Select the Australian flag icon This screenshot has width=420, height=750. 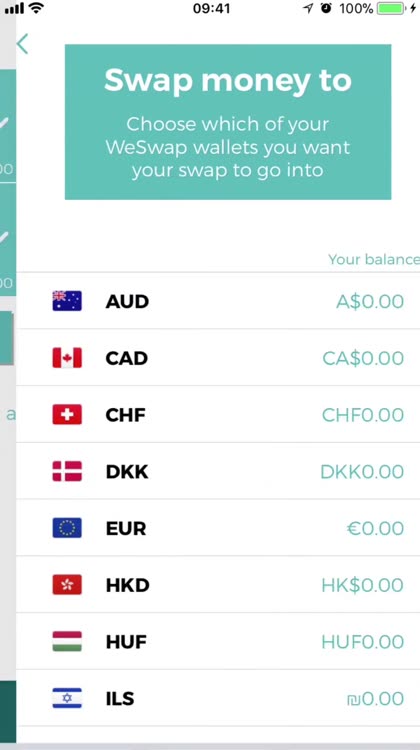point(67,301)
